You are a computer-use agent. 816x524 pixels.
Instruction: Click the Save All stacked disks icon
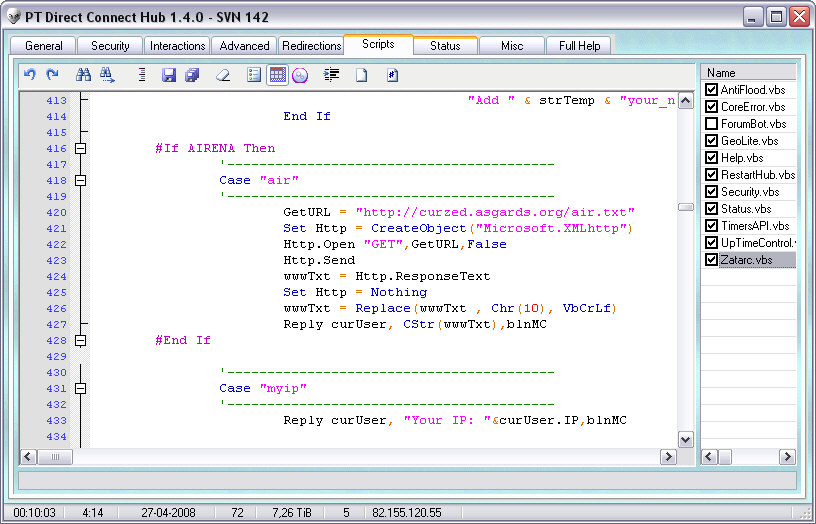coord(192,75)
